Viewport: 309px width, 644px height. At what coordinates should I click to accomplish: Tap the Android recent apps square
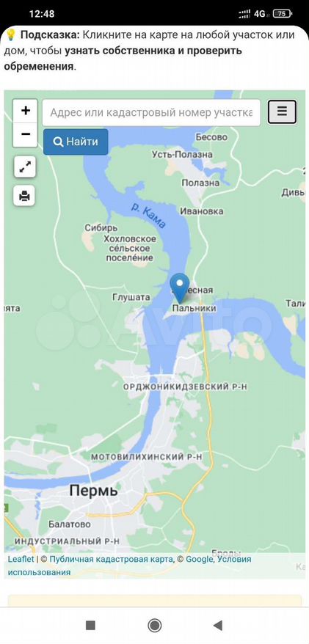point(90,626)
